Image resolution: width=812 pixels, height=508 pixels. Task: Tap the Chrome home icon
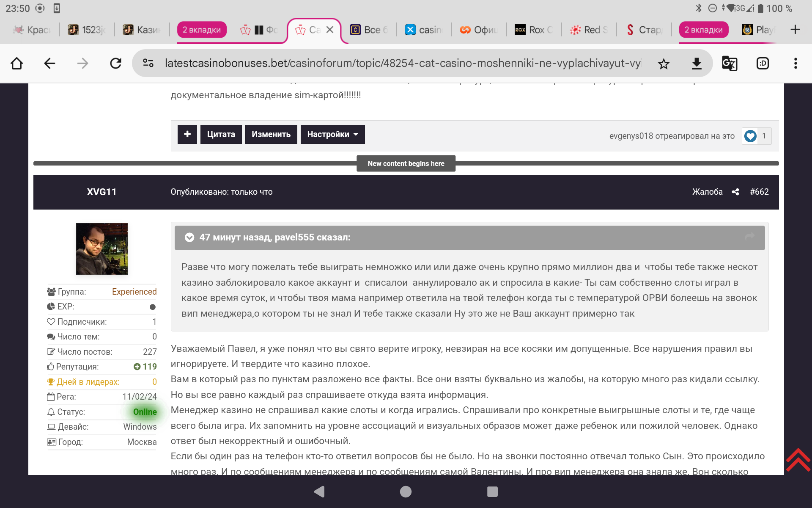(x=17, y=63)
